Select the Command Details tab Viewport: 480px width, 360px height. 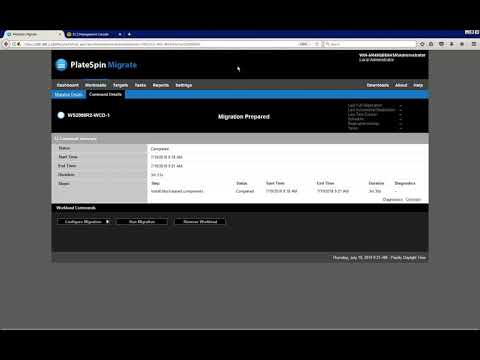105,94
